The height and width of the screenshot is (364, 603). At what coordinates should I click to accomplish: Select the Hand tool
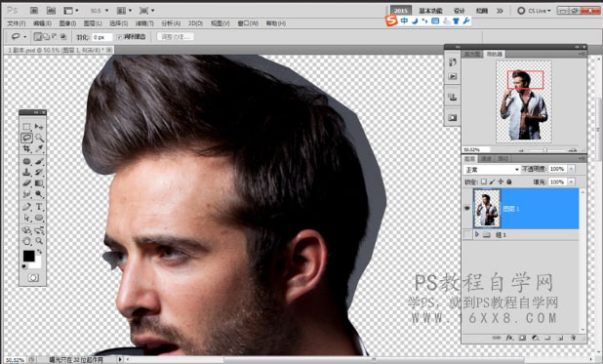pos(26,241)
